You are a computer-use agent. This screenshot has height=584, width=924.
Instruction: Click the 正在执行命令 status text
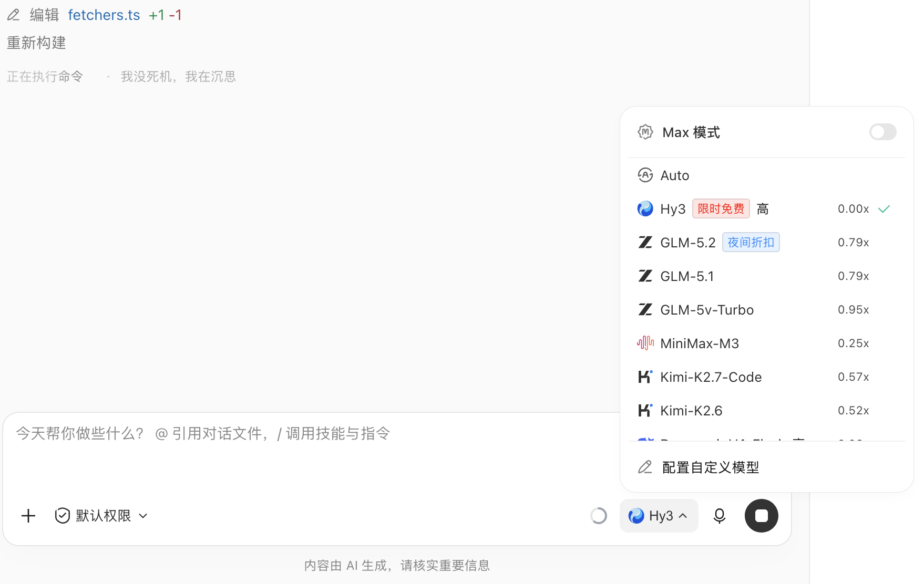pyautogui.click(x=45, y=77)
